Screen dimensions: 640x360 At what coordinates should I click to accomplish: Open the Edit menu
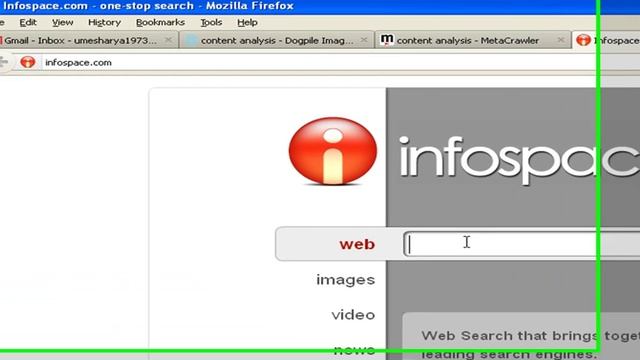pyautogui.click(x=28, y=22)
